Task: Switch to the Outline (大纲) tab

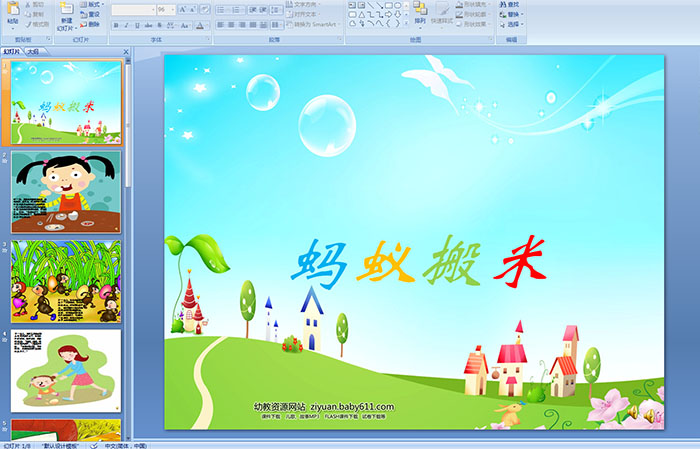Action: pos(34,50)
